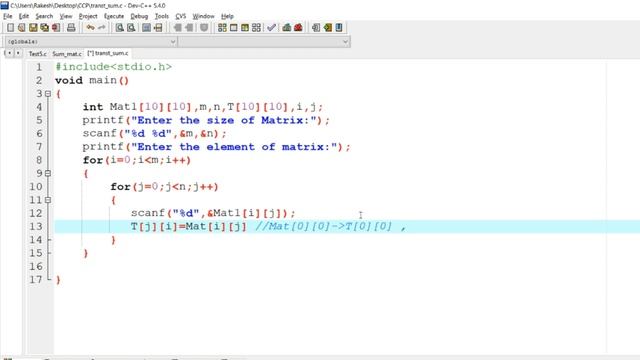
Task: Click the checkmark syntax check icon
Action: pyautogui.click(x=271, y=28)
